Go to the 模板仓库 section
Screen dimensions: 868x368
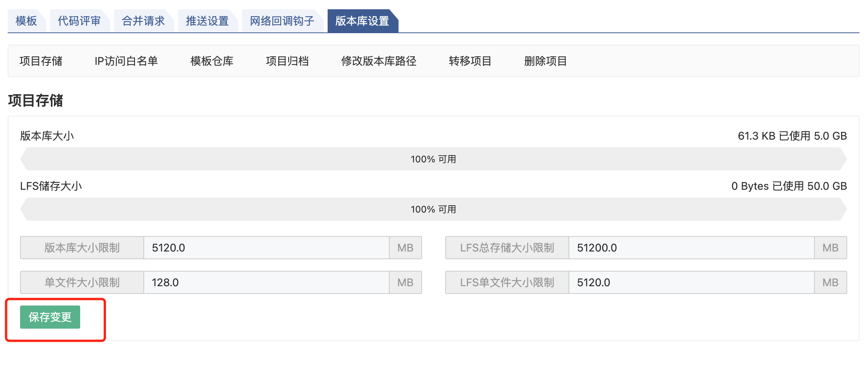coord(212,61)
